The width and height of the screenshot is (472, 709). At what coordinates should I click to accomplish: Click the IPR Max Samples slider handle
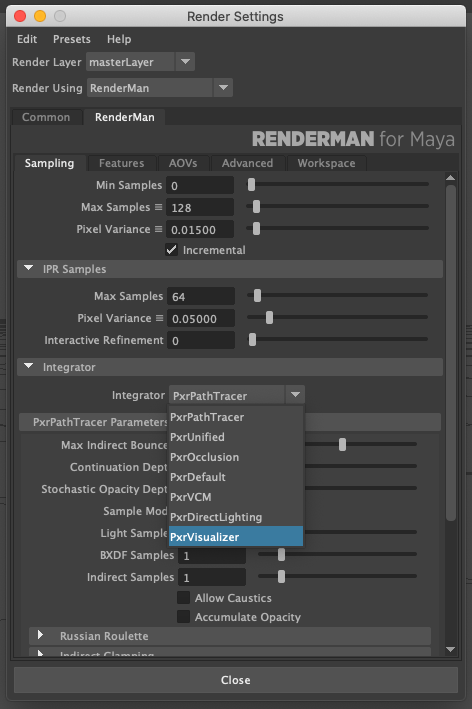257,296
